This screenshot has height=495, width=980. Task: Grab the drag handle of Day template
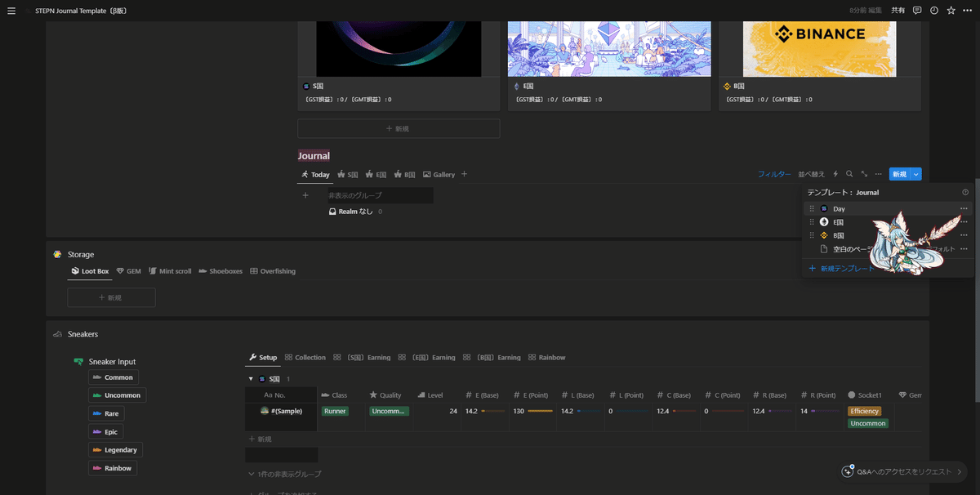coord(812,209)
